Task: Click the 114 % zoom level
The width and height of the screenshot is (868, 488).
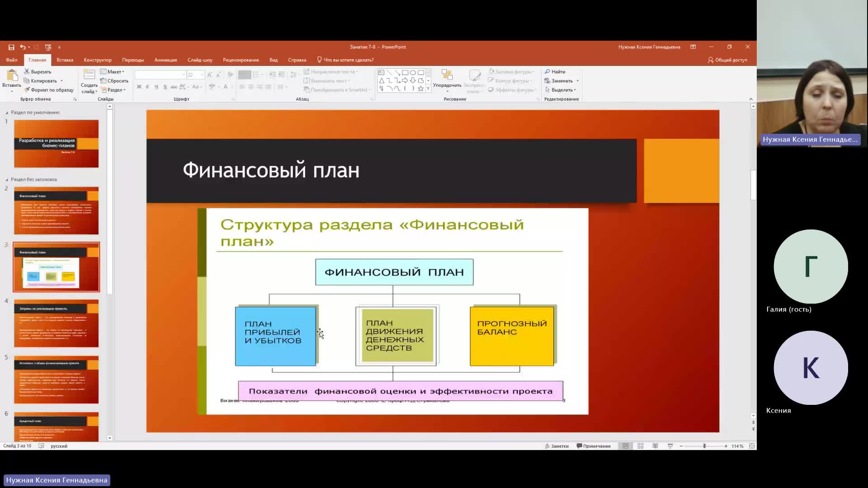Action: click(x=737, y=446)
